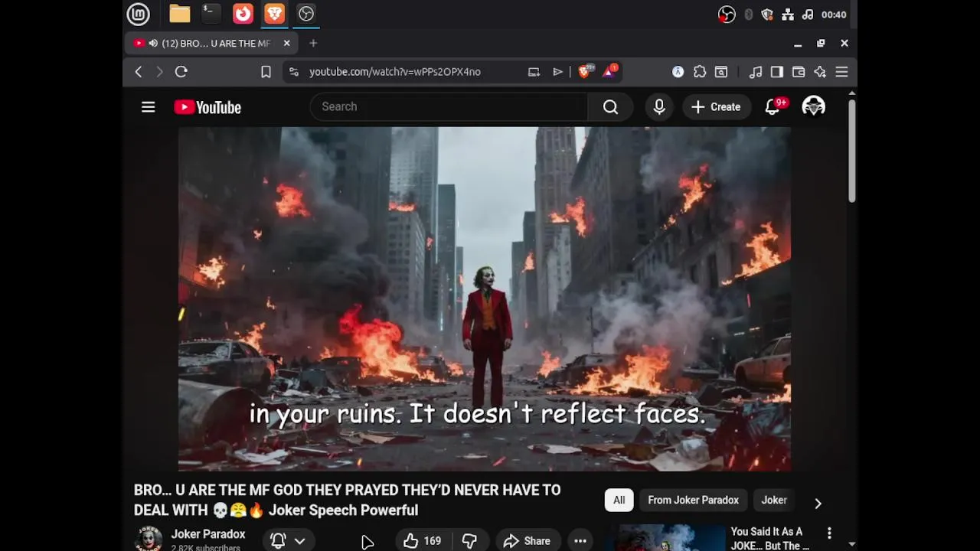
Task: Share the video via Share button
Action: click(x=528, y=541)
